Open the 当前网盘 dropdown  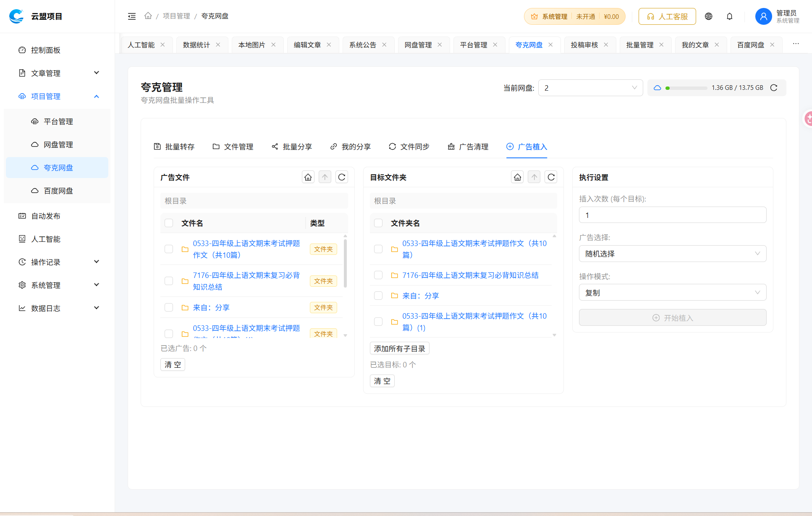[590, 88]
